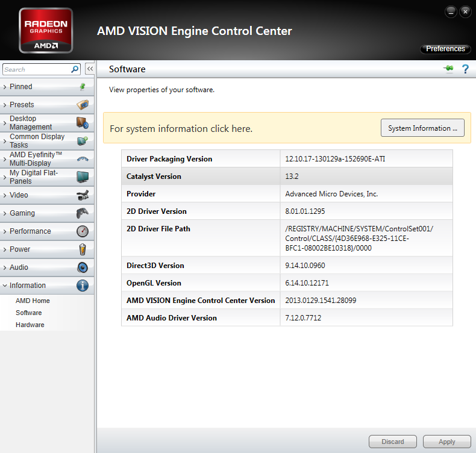Click the AMD Audio Driver Version value
Screen dimensions: 476x453
(x=303, y=318)
